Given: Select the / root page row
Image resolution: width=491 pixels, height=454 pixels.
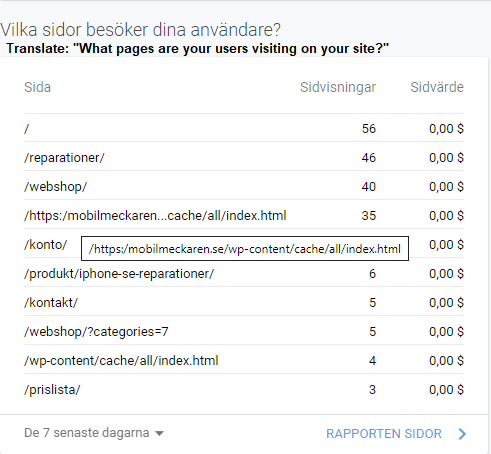Looking at the screenshot, I should [x=244, y=128].
